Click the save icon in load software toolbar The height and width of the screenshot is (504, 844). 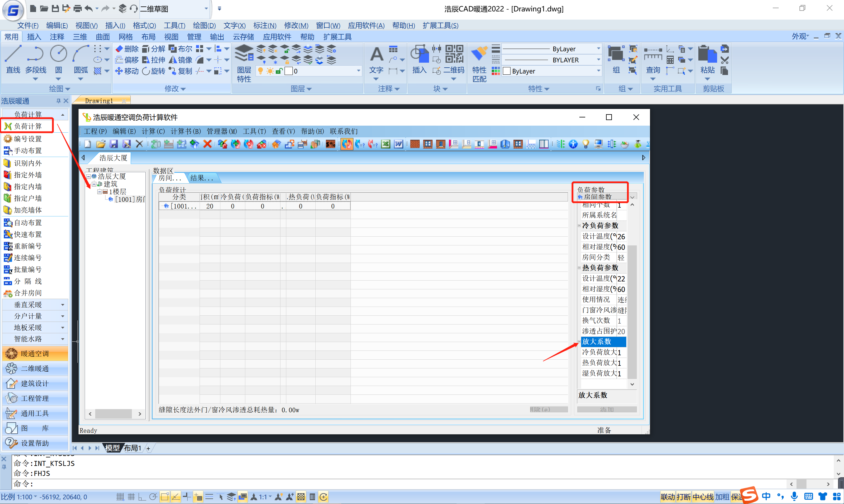pos(113,144)
